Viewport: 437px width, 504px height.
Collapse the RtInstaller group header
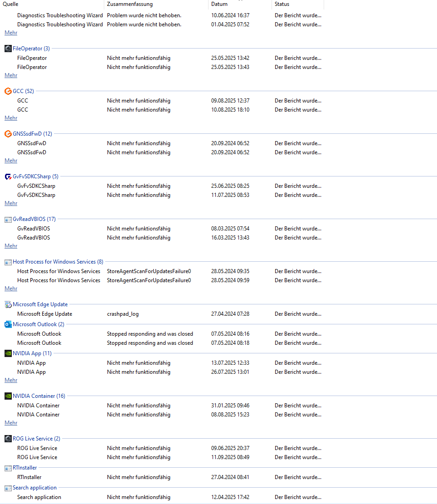tap(25, 468)
